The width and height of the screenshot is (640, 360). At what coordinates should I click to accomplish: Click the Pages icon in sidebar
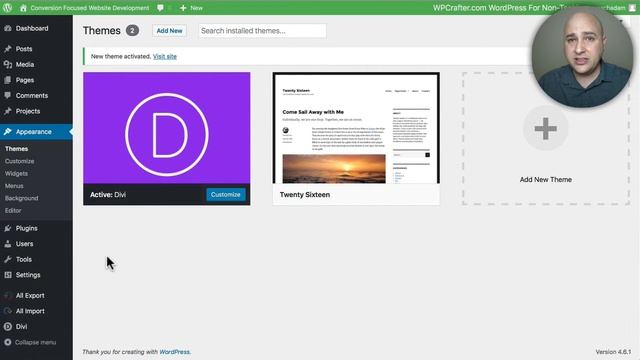[8, 80]
